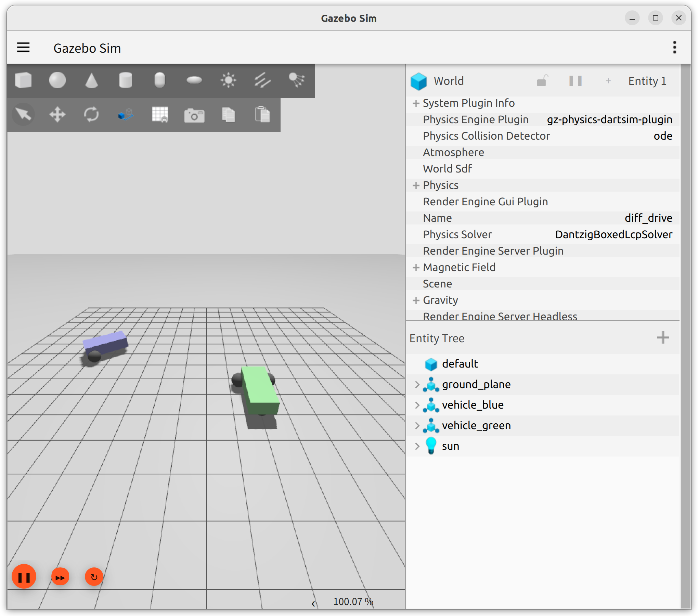Click the Scene component row
Viewport: 698px width, 616px height.
(543, 284)
